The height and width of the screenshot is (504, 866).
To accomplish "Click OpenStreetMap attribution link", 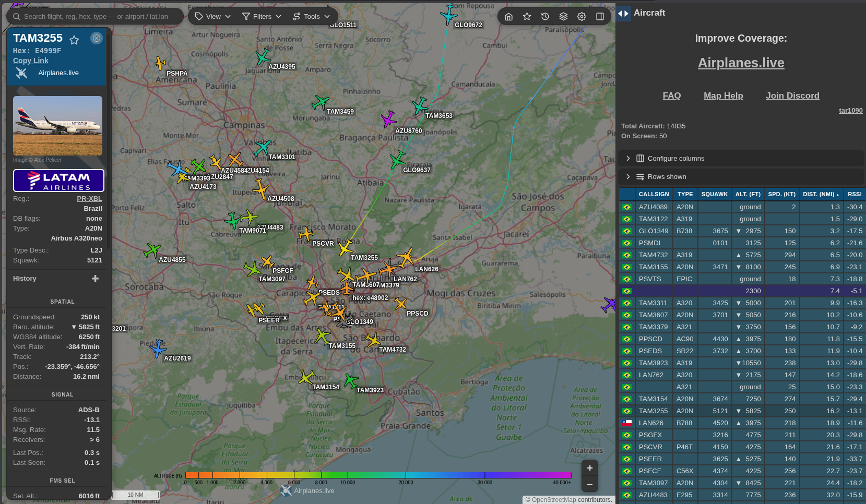I will coord(554,500).
